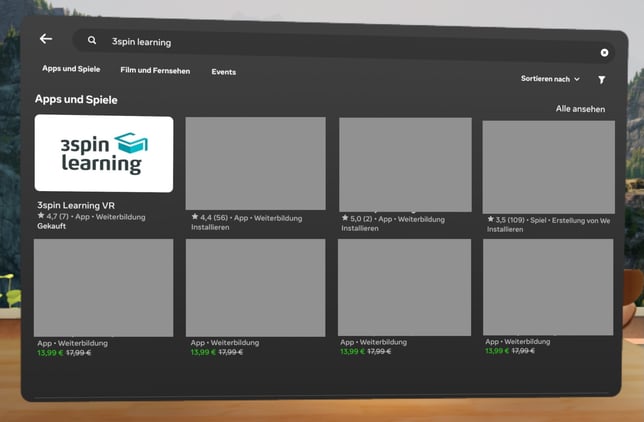The height and width of the screenshot is (422, 644).
Task: Click the Alle ansehen link
Action: coord(580,109)
